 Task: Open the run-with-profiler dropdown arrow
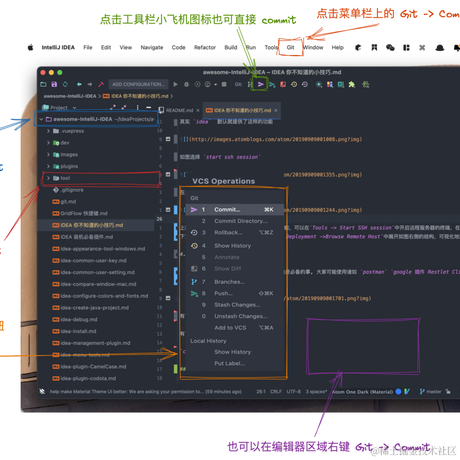(216, 85)
